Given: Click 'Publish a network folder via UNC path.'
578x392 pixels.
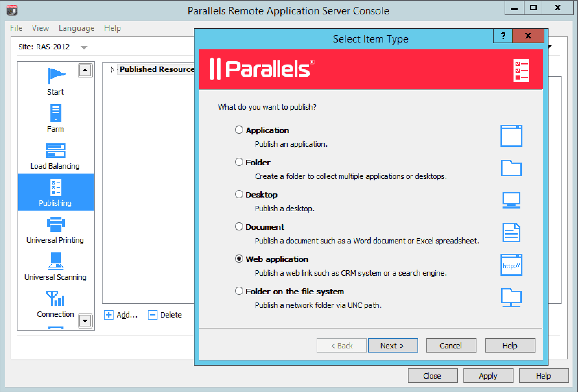Looking at the screenshot, I should coord(318,305).
